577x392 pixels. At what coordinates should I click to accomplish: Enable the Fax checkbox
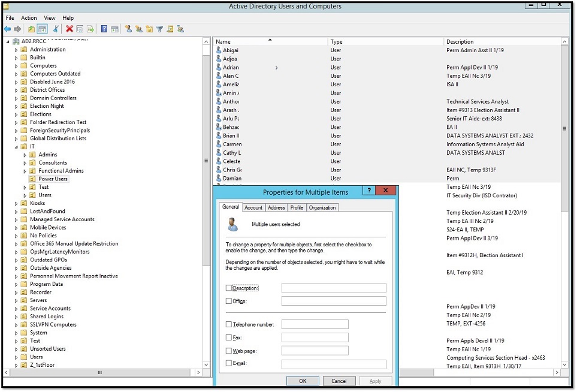[x=228, y=337]
